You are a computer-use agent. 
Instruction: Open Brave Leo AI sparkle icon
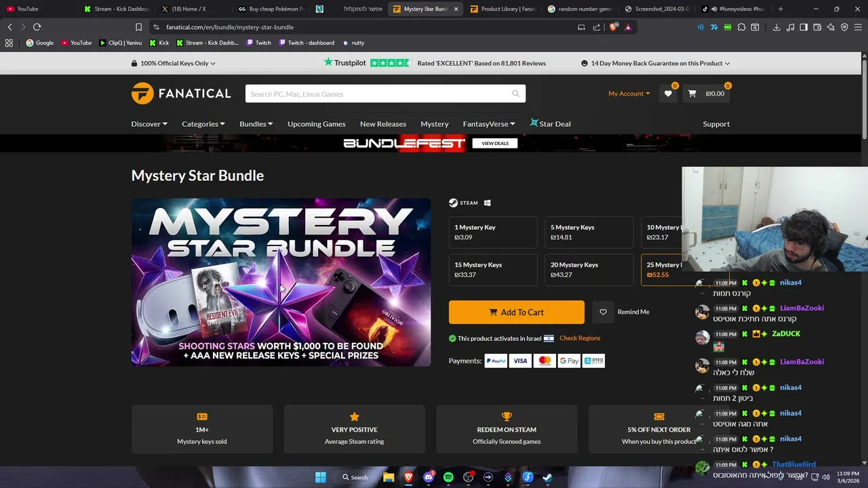tap(831, 27)
